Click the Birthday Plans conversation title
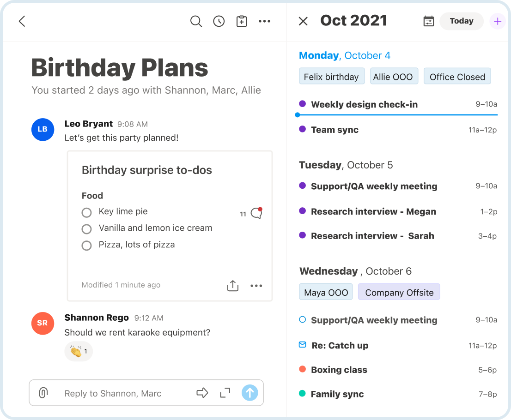This screenshot has height=420, width=511. tap(120, 68)
